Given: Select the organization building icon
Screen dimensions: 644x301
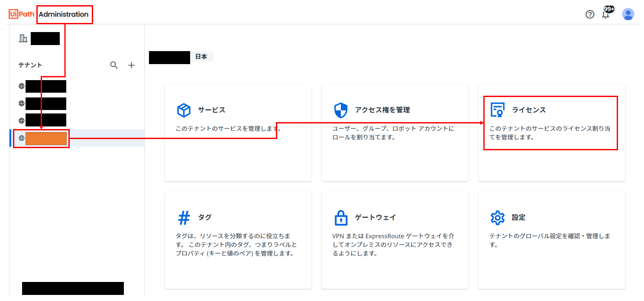Looking at the screenshot, I should pyautogui.click(x=23, y=39).
